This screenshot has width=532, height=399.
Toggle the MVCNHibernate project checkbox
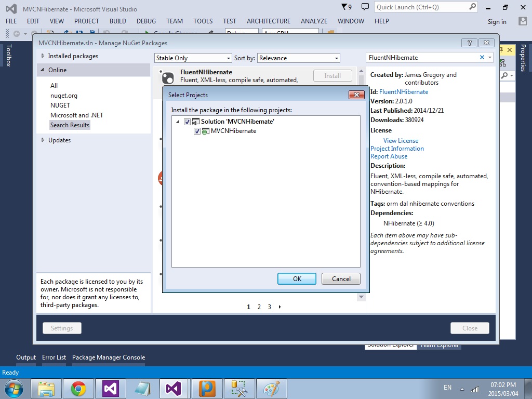tap(197, 131)
